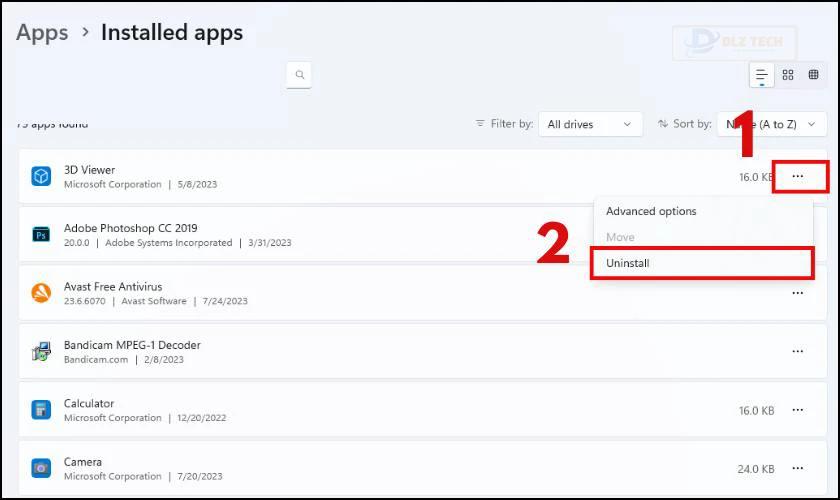Click the 24.0 KB size for Camera
Image resolution: width=840 pixels, height=500 pixels.
tap(756, 469)
